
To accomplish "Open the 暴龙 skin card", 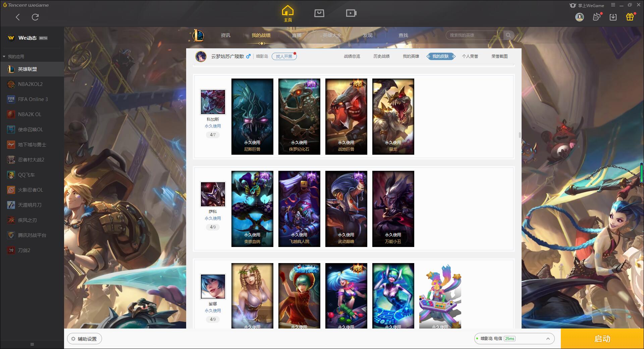I will pyautogui.click(x=393, y=116).
